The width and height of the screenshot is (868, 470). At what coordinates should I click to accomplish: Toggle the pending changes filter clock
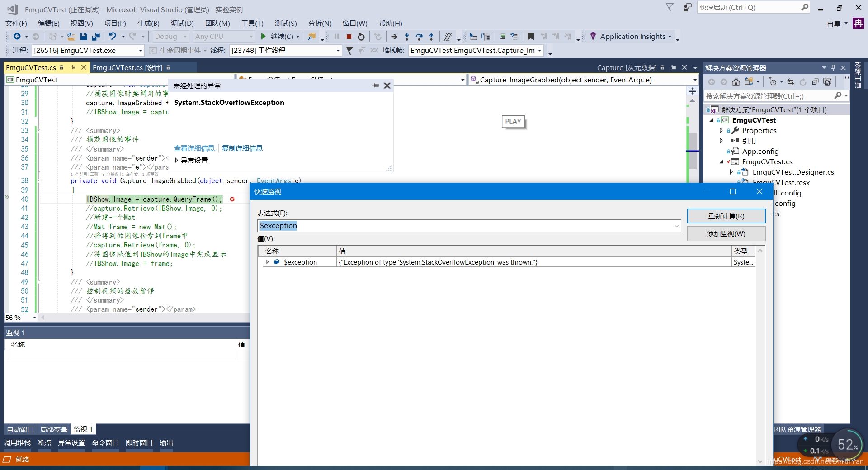(773, 82)
